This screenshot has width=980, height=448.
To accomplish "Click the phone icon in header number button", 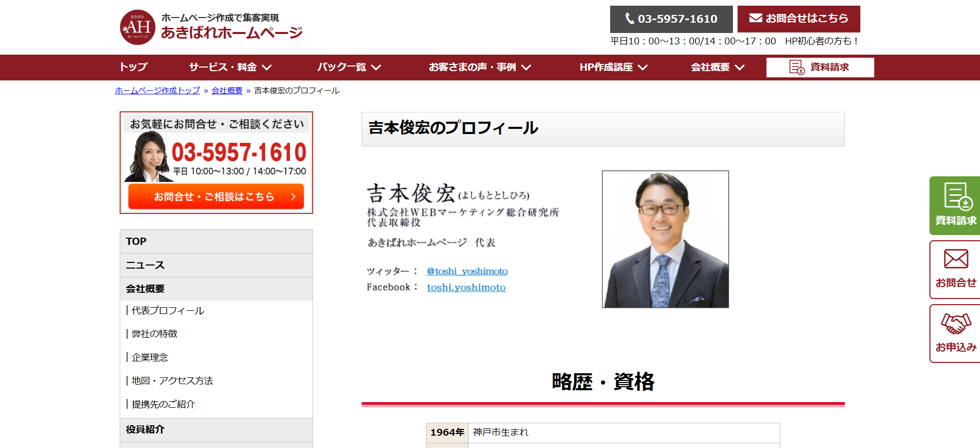I will pyautogui.click(x=629, y=19).
